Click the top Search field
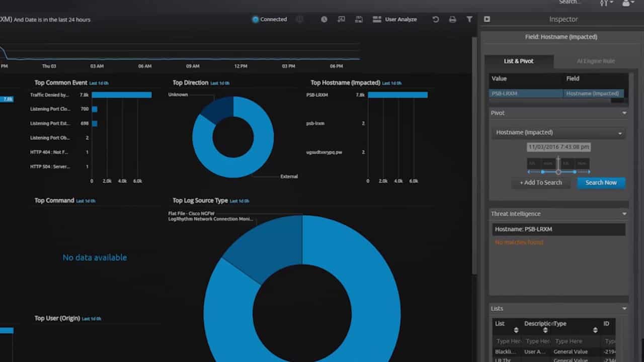 570,3
